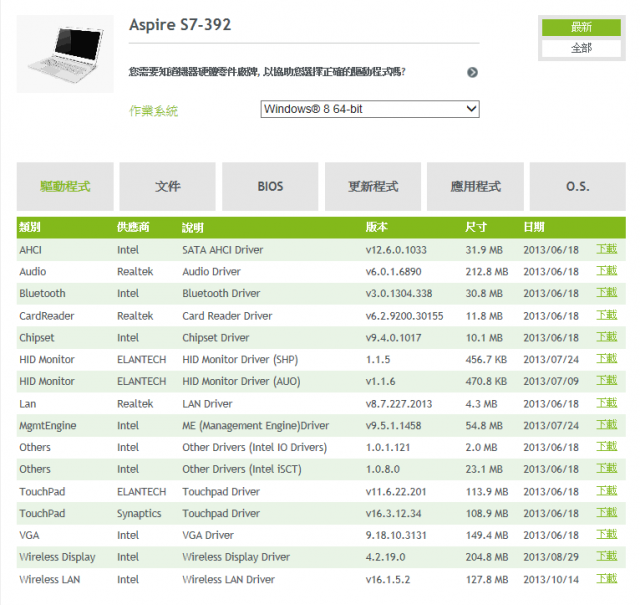This screenshot has width=640, height=605.
Task: Click the Synaptics vendor cell
Action: [139, 514]
